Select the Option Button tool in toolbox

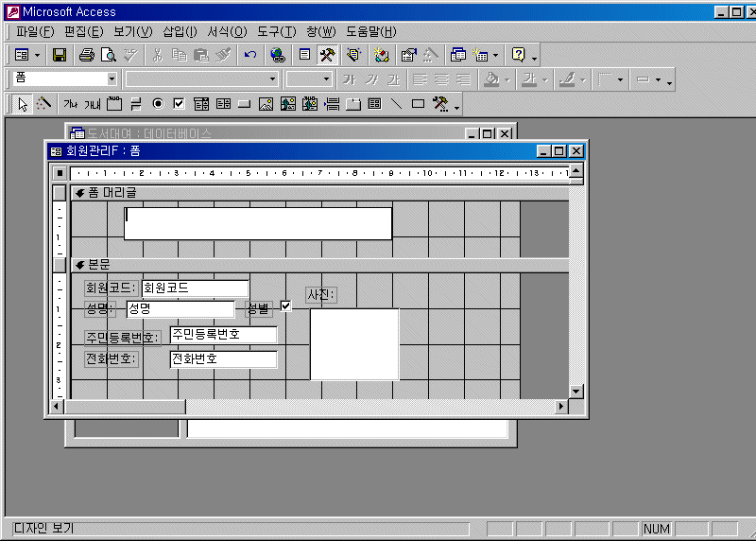pyautogui.click(x=158, y=104)
